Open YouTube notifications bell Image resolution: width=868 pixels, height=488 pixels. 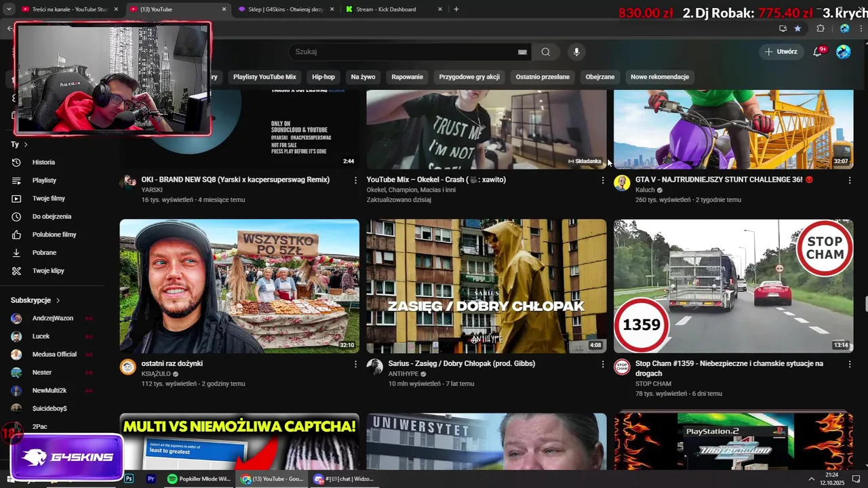pos(818,52)
